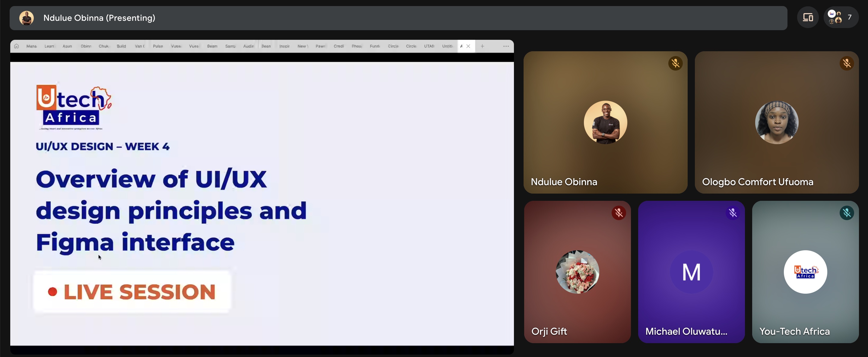Click the muted mic icon on Orji Gift tile
The image size is (868, 357).
point(619,213)
